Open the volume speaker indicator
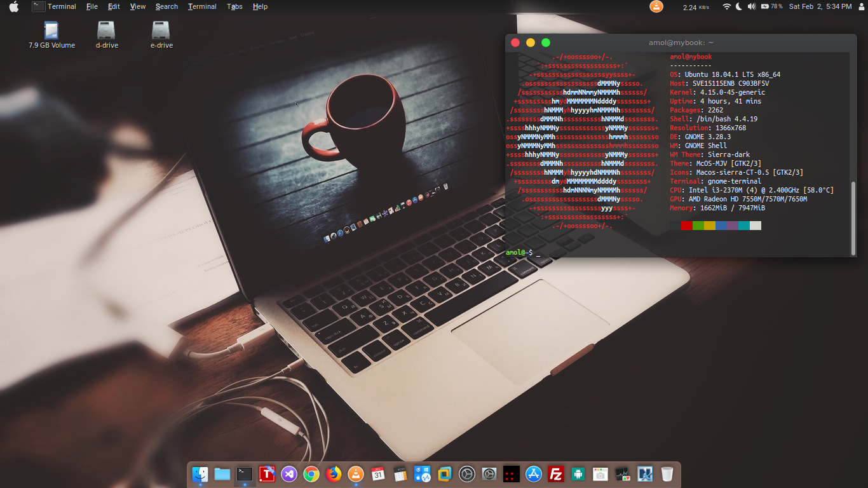The height and width of the screenshot is (488, 868). [x=752, y=6]
